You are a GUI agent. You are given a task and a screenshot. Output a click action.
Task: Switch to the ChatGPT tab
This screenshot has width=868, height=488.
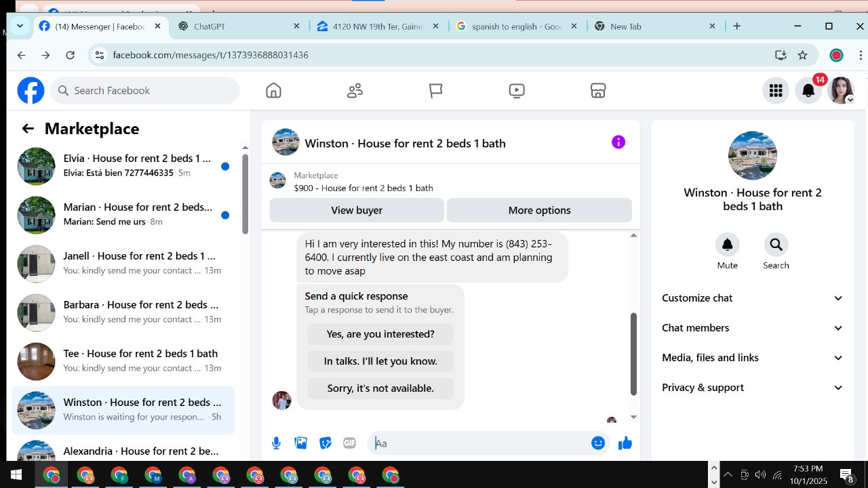(x=237, y=26)
